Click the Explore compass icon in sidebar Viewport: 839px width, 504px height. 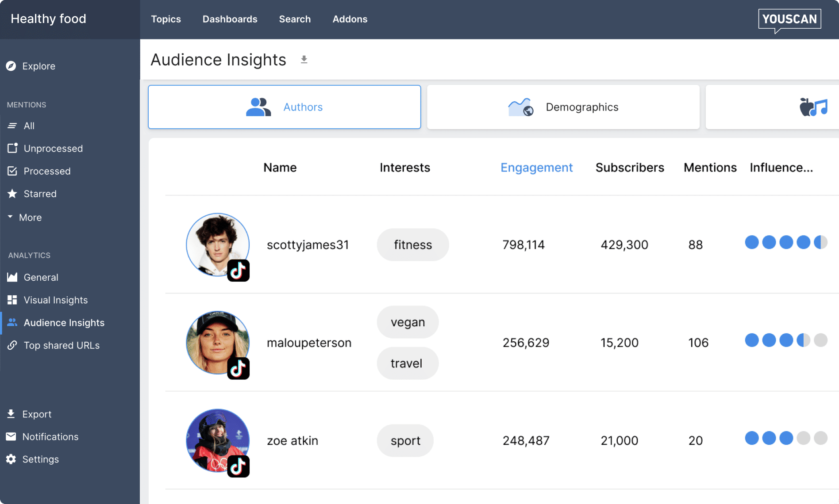(11, 66)
